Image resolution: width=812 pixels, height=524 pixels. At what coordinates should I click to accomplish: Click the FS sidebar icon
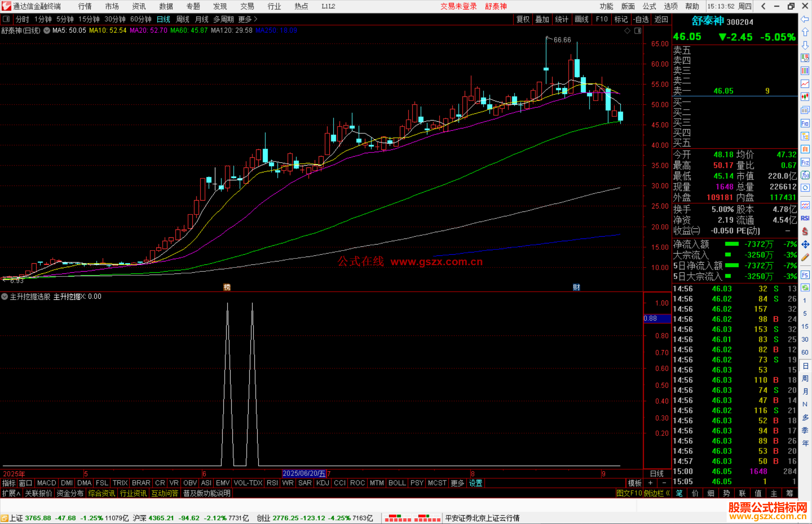coord(805,275)
